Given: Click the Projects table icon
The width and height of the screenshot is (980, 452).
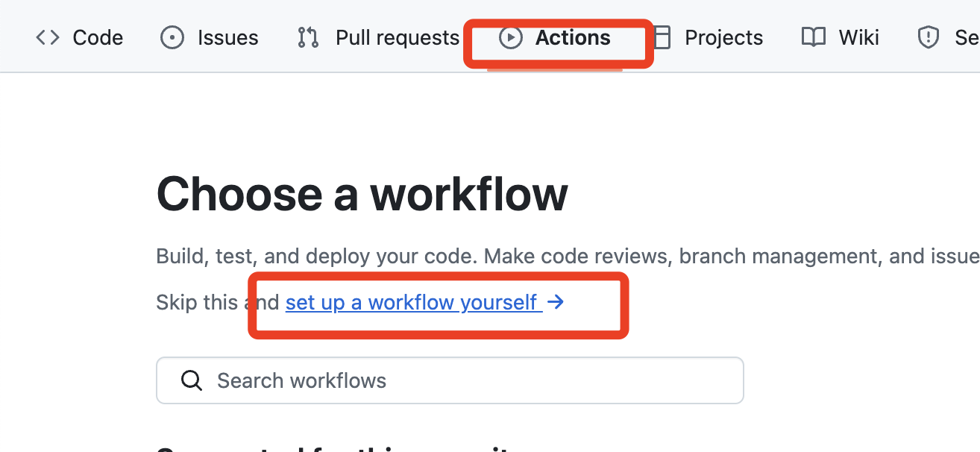Looking at the screenshot, I should pos(662,37).
